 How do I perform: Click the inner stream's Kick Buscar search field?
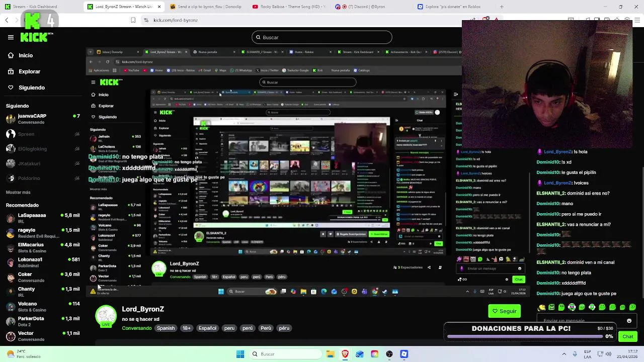308,82
